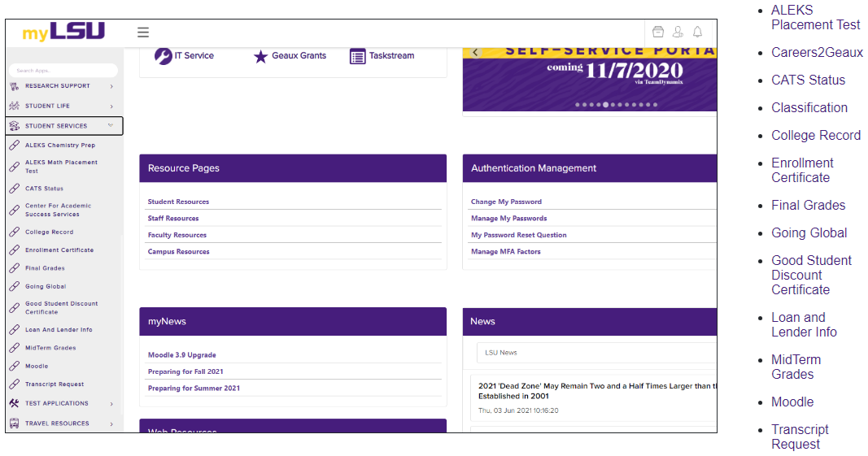Open the Campus Resources link

tap(179, 252)
